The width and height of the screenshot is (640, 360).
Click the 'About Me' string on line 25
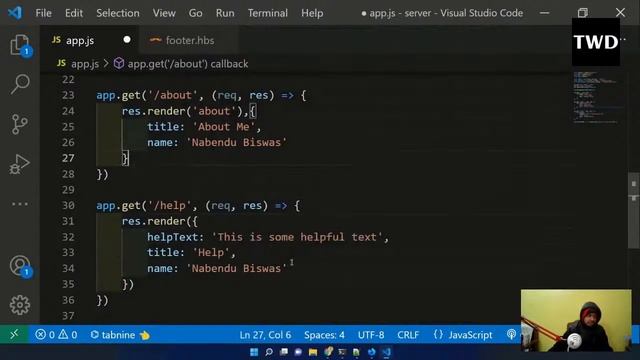pos(223,127)
